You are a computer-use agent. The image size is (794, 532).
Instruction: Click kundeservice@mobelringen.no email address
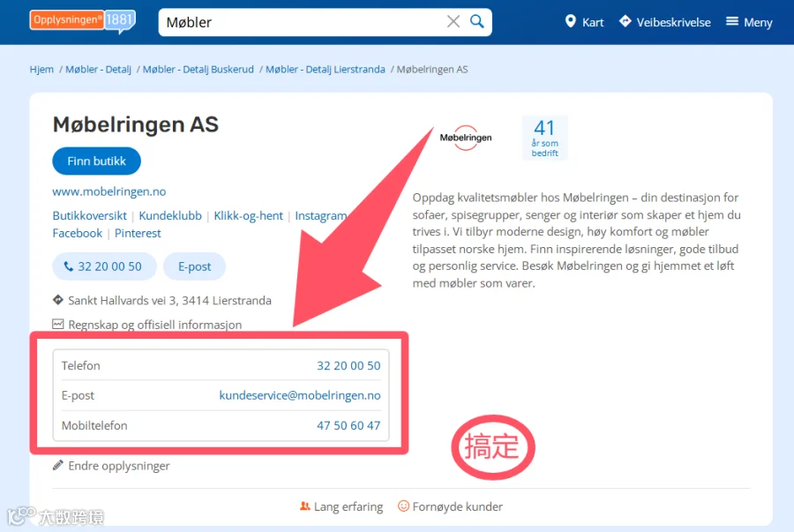(x=300, y=395)
